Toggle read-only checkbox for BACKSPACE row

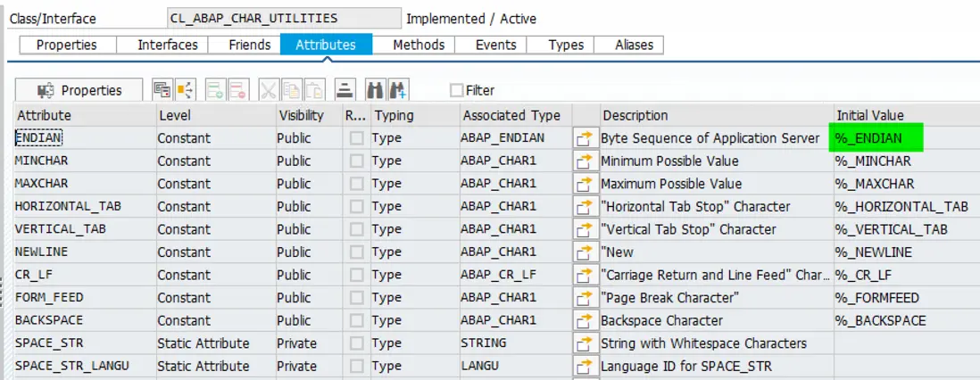point(357,320)
